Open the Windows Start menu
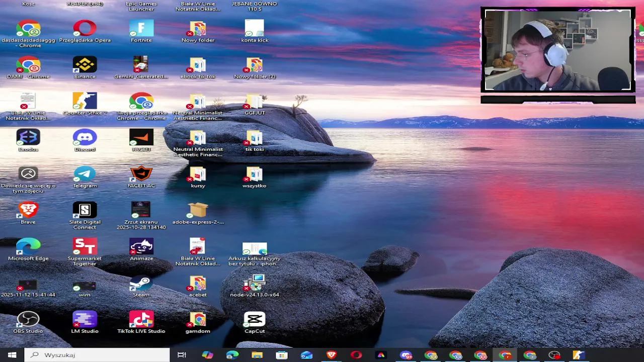 (12, 355)
